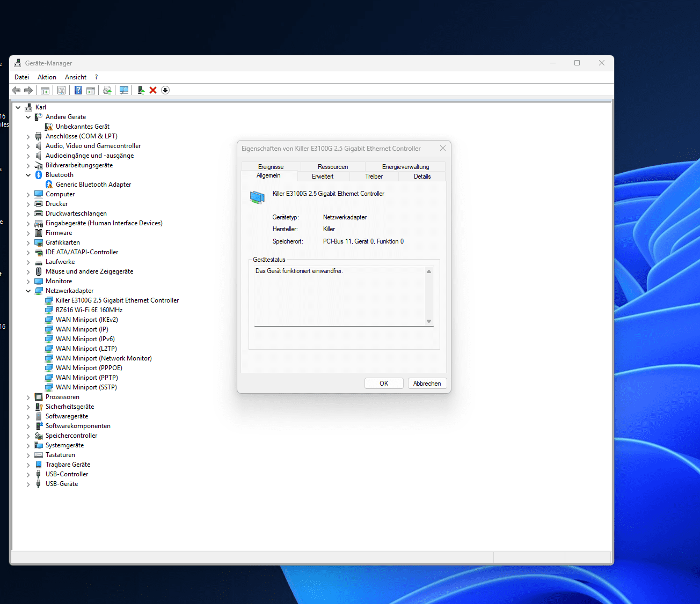
Task: Click the Prozessoren category icon
Action: point(39,397)
